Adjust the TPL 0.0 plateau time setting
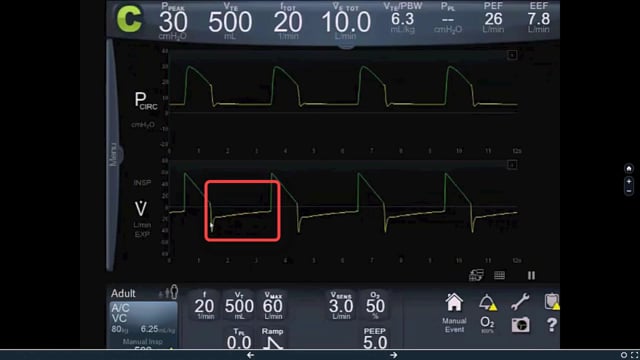 [x=239, y=338]
